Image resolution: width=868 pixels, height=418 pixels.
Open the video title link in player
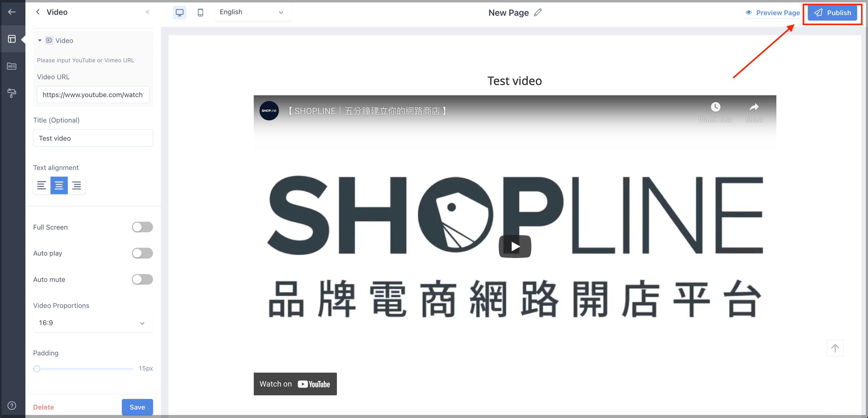(367, 111)
